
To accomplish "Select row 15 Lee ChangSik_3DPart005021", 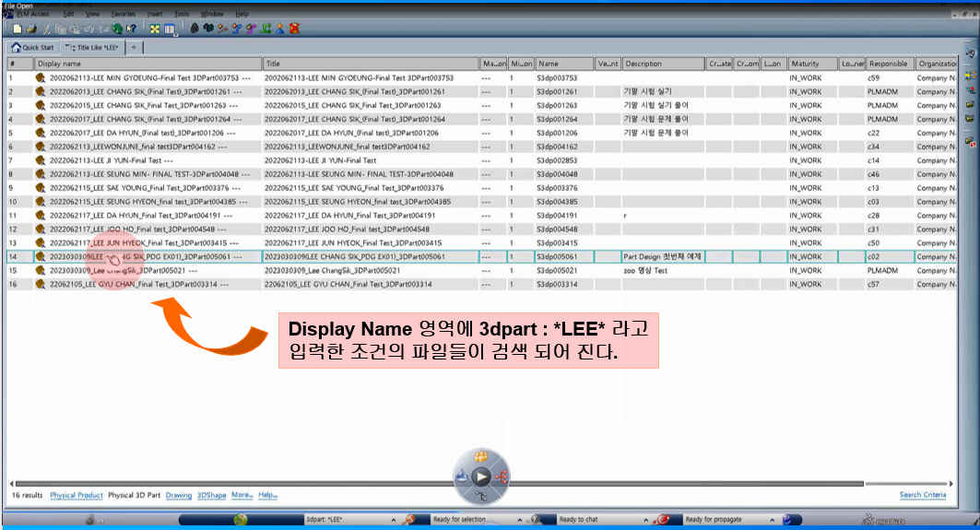I will click(481, 271).
